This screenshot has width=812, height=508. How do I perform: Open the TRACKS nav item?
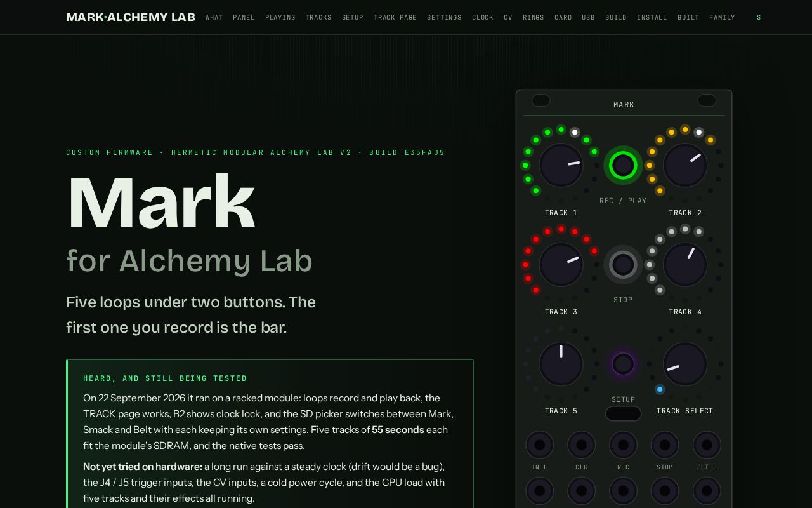pos(318,18)
